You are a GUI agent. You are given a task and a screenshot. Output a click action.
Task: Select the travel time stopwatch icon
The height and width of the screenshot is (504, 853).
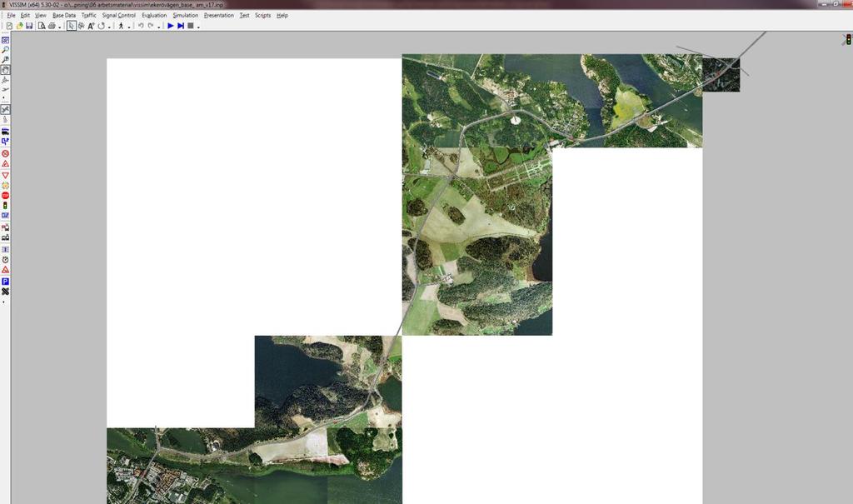6,260
